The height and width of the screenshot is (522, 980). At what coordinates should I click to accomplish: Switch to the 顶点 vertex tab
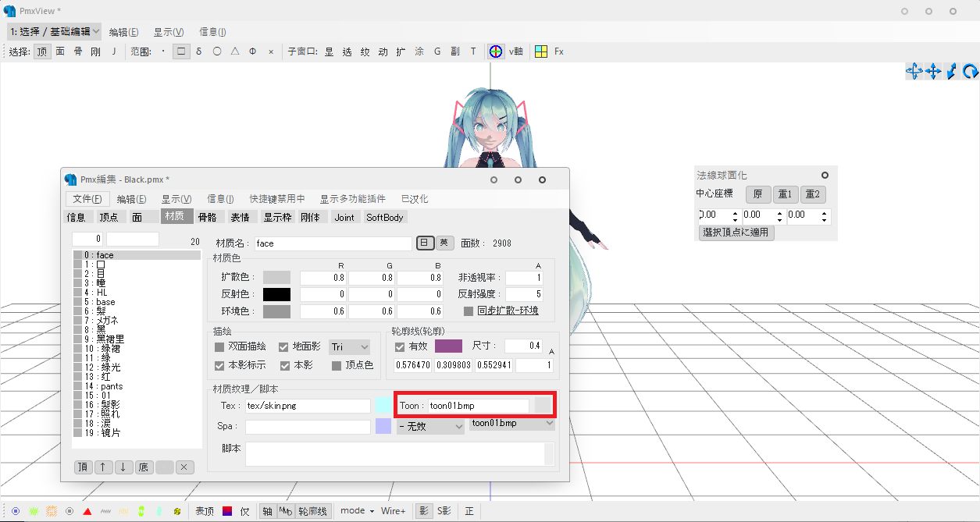(109, 218)
